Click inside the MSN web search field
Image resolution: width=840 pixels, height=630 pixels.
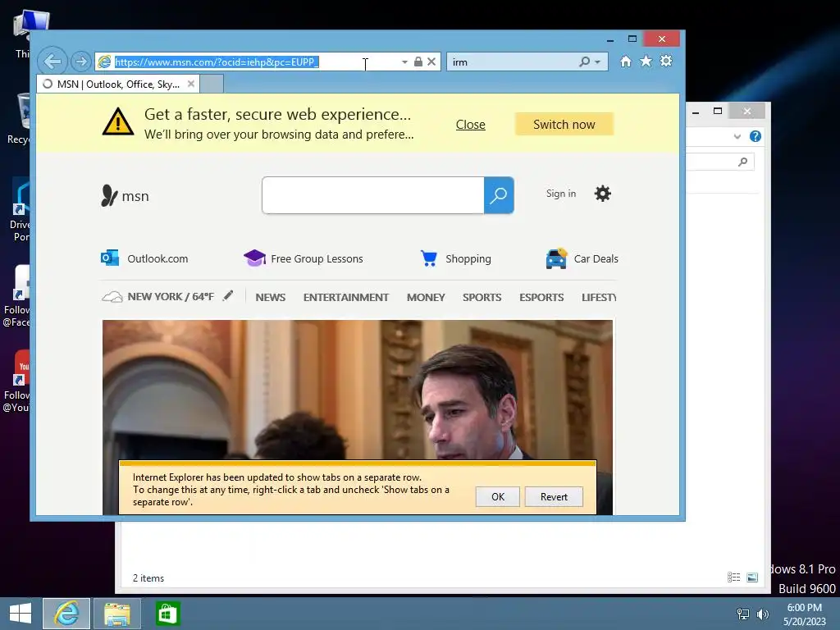pyautogui.click(x=373, y=195)
